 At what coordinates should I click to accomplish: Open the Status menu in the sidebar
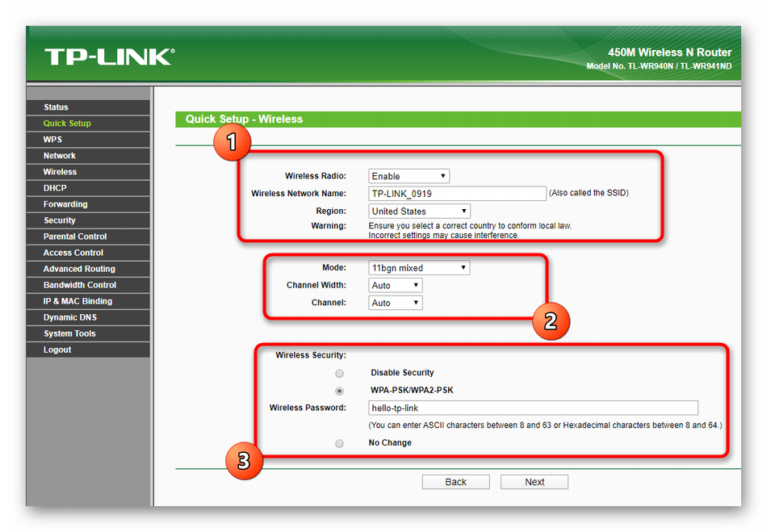point(57,107)
